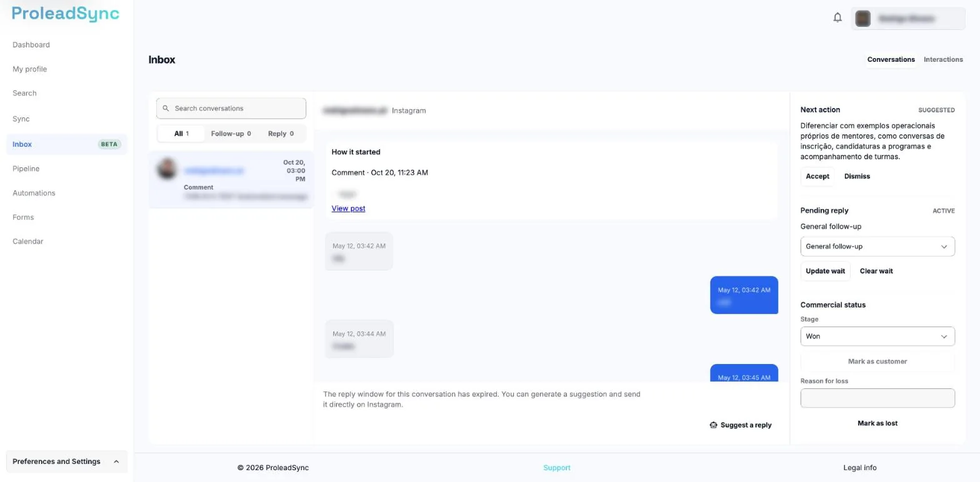Open the Support link in footer
980x482 pixels.
click(557, 468)
